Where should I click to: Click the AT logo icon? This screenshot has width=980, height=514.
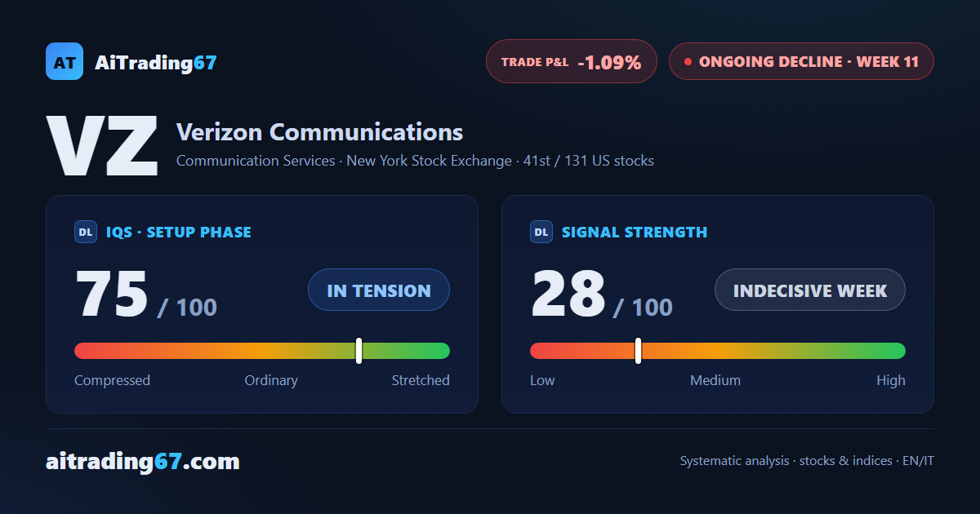pos(65,61)
